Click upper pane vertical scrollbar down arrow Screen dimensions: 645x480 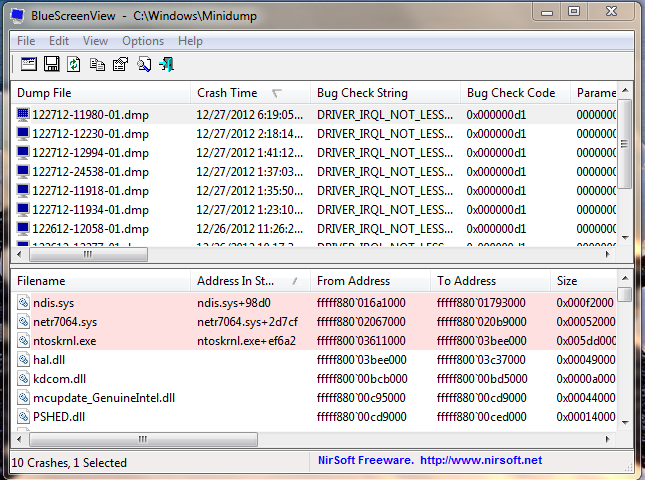625,238
